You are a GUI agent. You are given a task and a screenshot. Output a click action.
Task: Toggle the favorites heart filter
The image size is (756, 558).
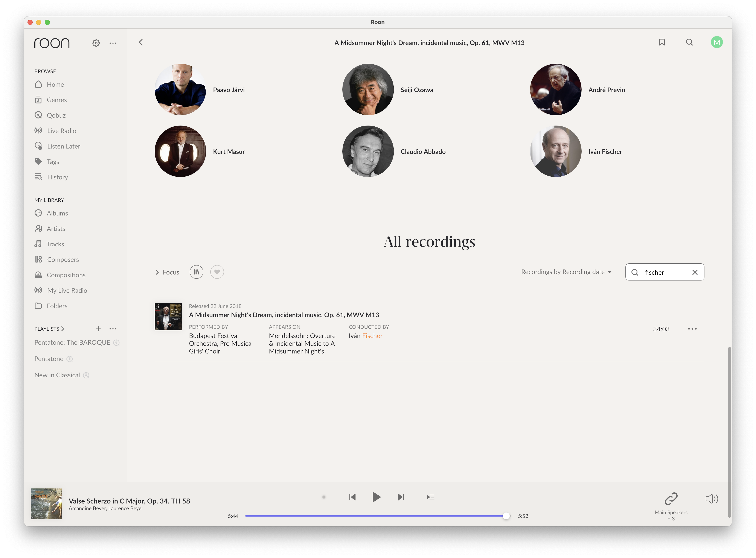pyautogui.click(x=217, y=272)
